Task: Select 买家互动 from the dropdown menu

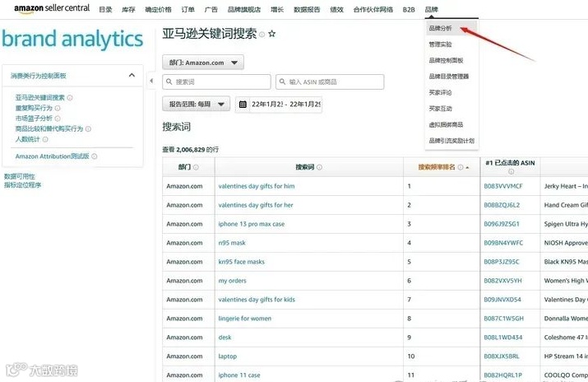Action: [440, 109]
